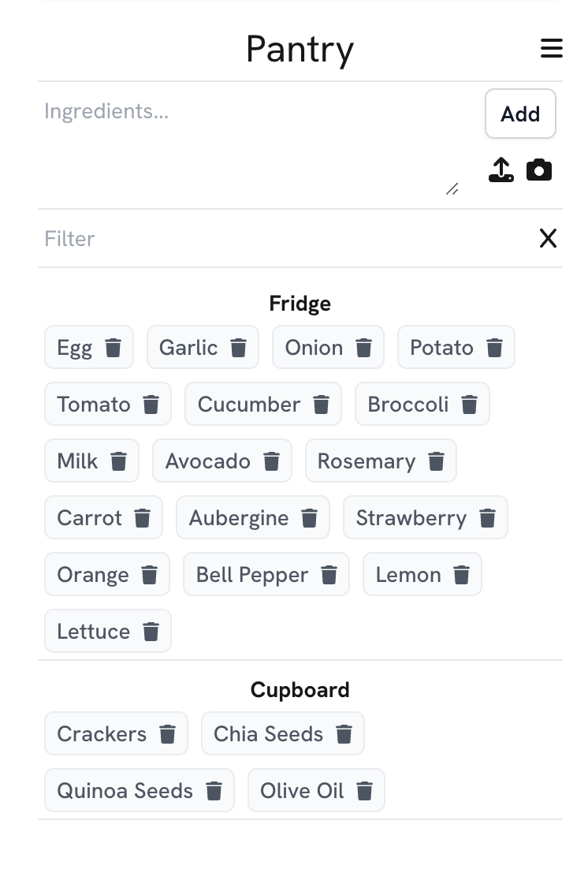This screenshot has height=869, width=588.
Task: Delete Egg using its trash icon
Action: 114,348
